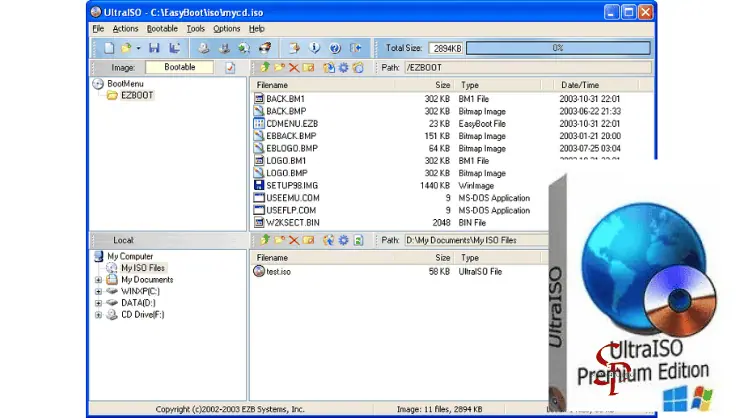Click the Total Size progress bar
The width and height of the screenshot is (743, 418).
pos(558,47)
